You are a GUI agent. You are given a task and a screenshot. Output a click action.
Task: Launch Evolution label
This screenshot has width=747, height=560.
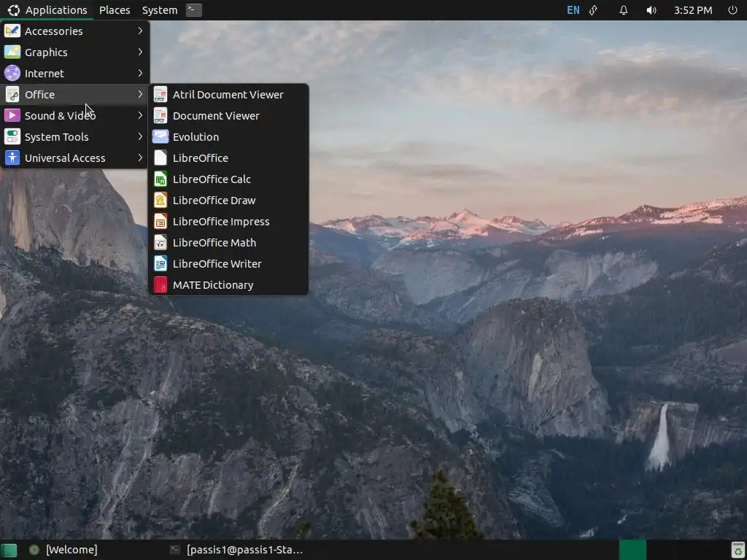tap(196, 136)
